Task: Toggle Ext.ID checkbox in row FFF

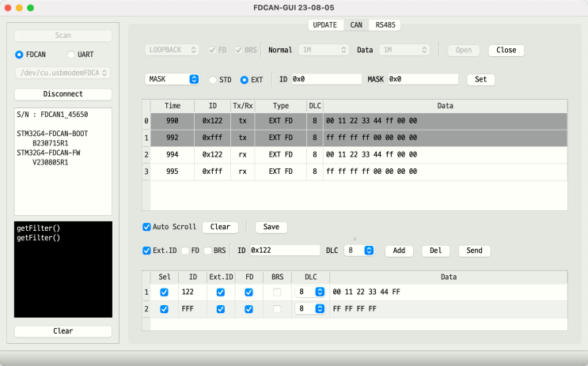Action: (221, 309)
